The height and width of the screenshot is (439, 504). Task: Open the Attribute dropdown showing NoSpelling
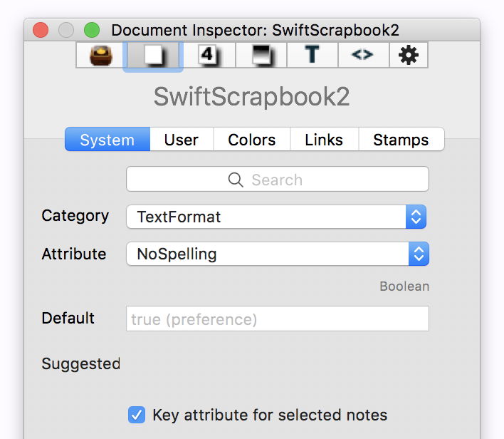point(278,254)
